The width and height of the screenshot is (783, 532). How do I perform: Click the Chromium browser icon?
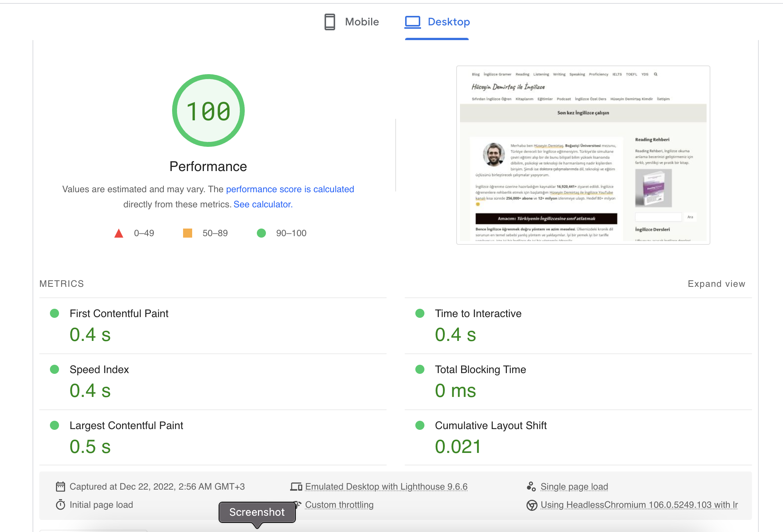point(532,505)
